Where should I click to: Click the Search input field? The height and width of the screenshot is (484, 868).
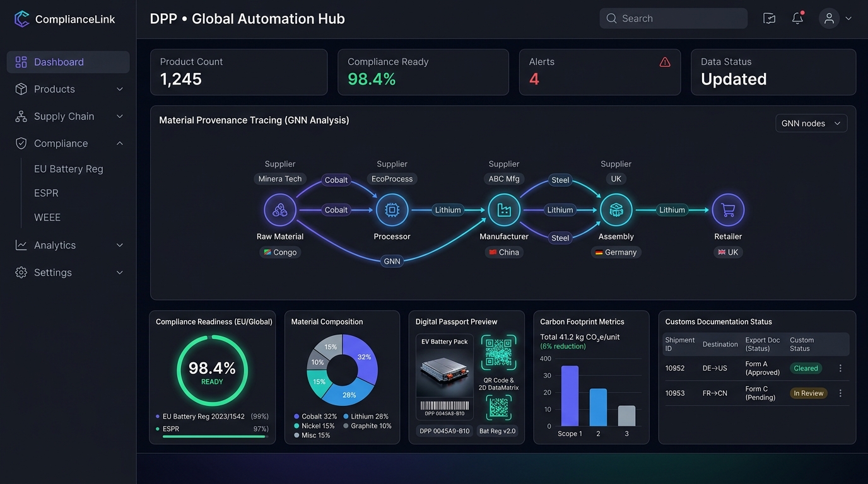point(673,18)
